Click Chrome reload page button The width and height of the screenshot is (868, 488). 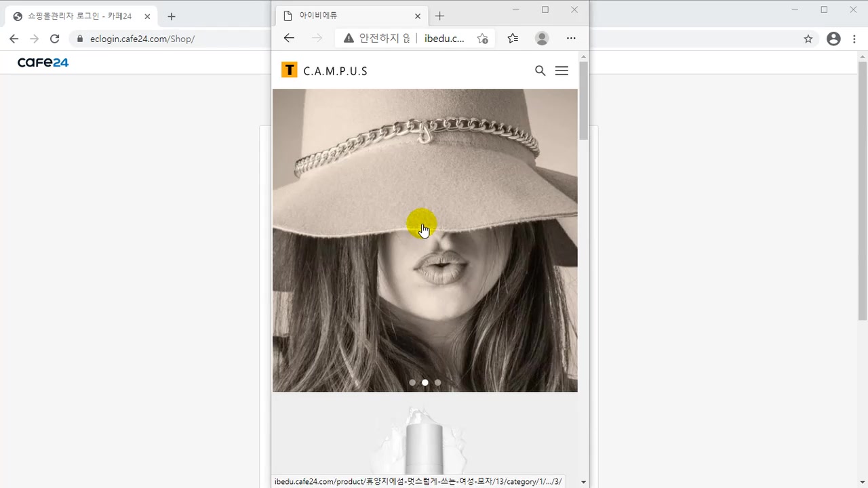coord(55,39)
